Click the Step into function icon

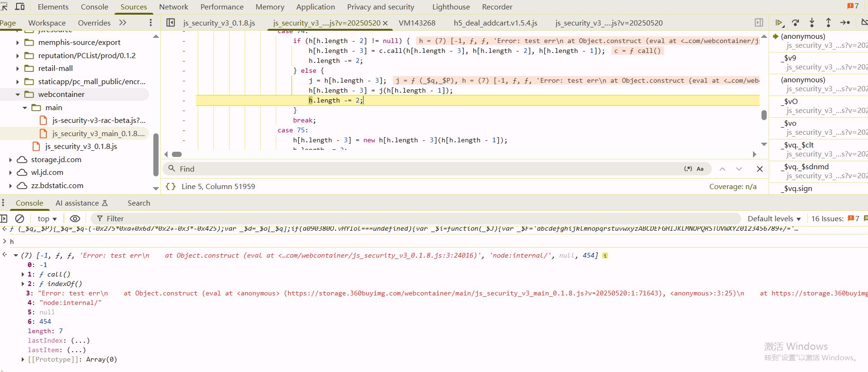[x=812, y=23]
